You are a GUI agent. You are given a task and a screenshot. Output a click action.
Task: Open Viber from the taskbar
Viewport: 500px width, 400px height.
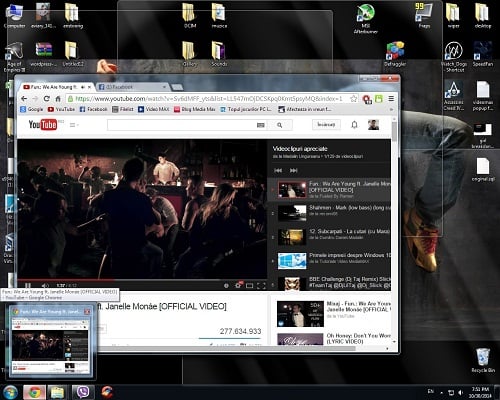click(83, 392)
